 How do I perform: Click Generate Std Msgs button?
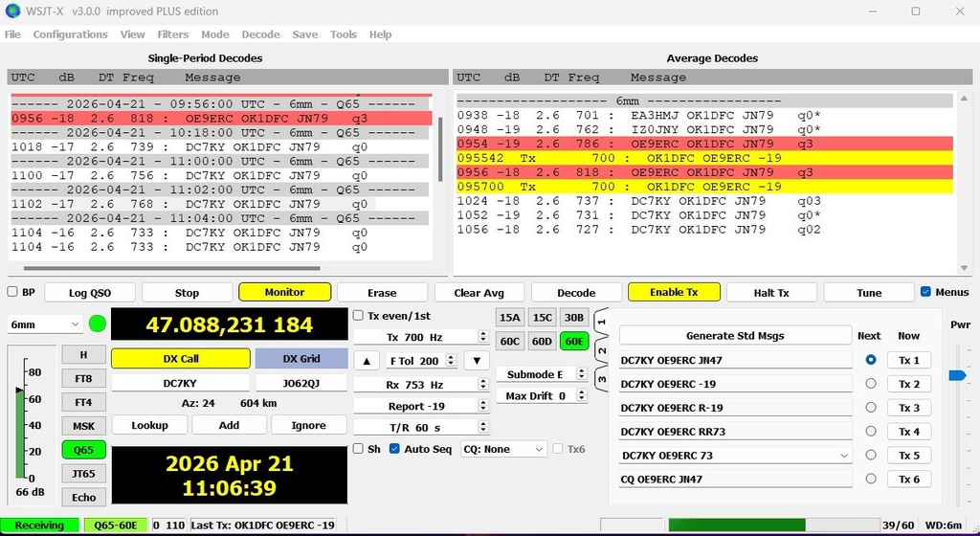(x=735, y=335)
